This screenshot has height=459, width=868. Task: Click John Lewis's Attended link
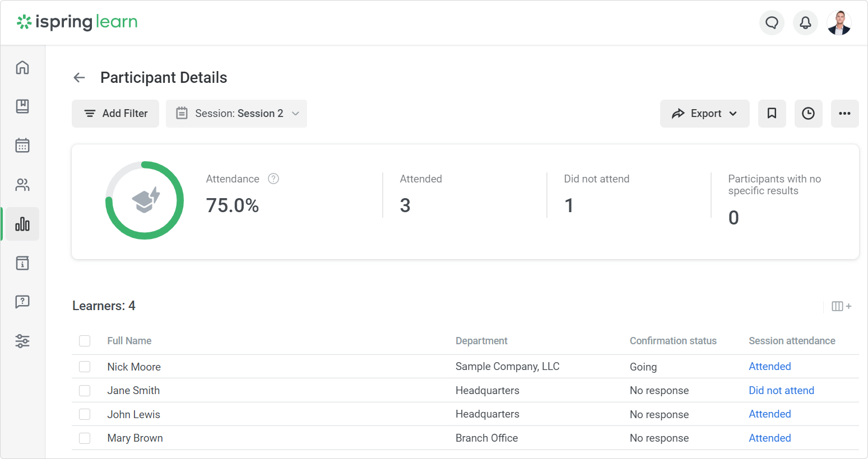[770, 414]
